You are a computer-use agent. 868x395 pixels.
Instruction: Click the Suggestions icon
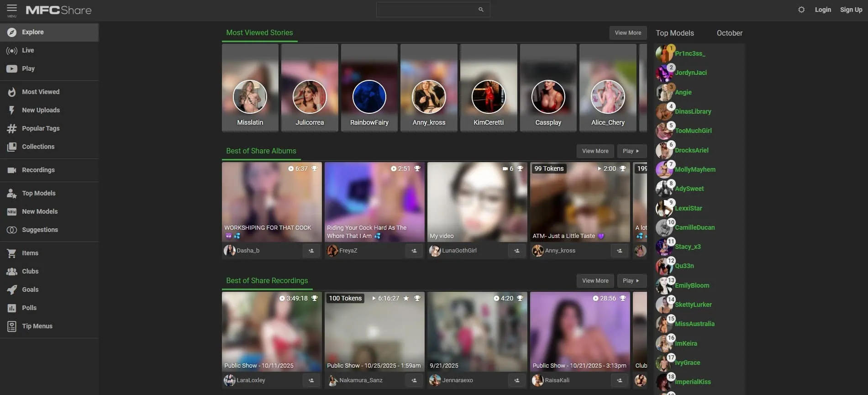[12, 230]
